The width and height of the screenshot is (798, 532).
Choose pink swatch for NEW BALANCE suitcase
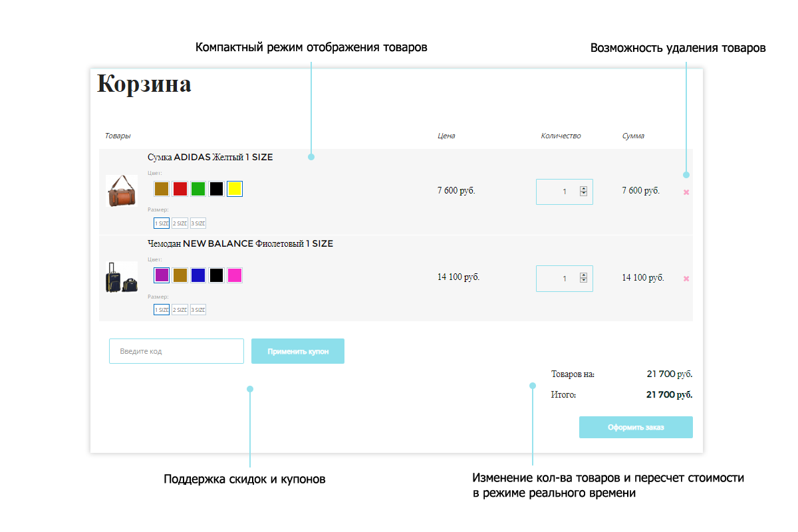234,275
